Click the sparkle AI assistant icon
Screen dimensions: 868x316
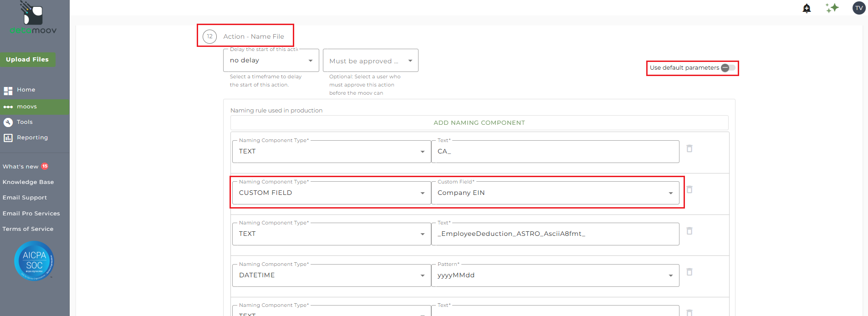pos(832,8)
